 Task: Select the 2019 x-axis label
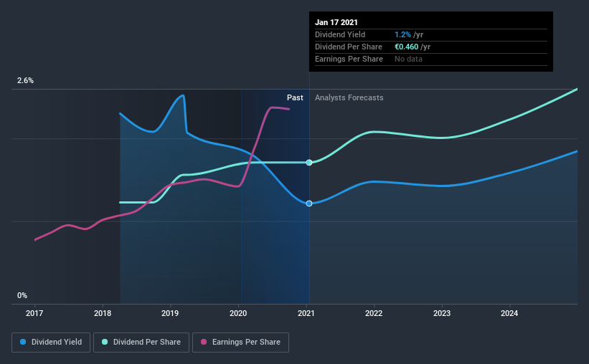pos(170,313)
